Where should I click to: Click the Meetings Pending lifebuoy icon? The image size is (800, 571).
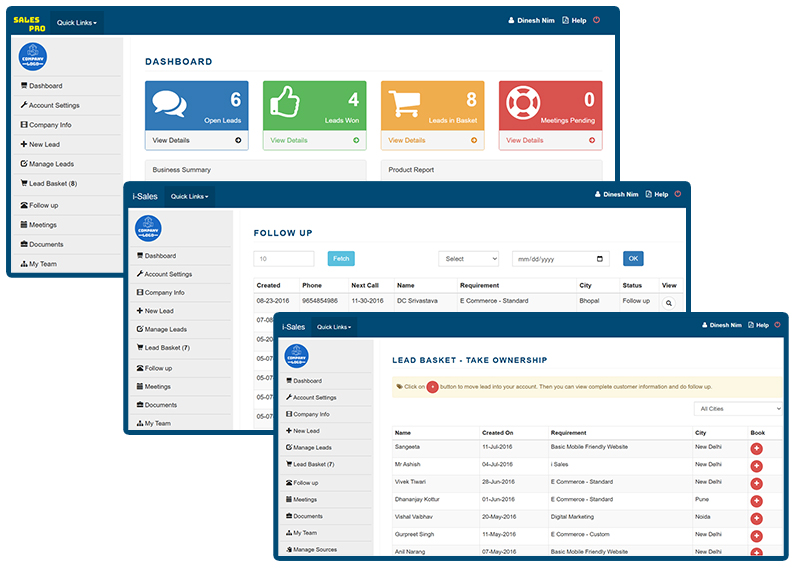coord(523,102)
